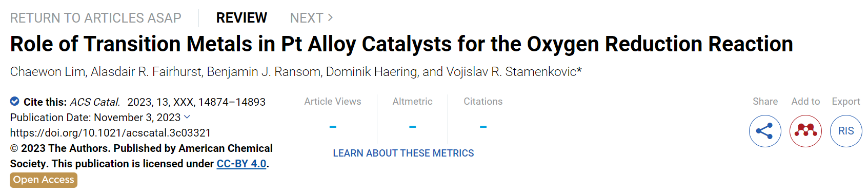Add article to Mendeley library icon
Image resolution: width=868 pixels, height=194 pixels.
[805, 131]
